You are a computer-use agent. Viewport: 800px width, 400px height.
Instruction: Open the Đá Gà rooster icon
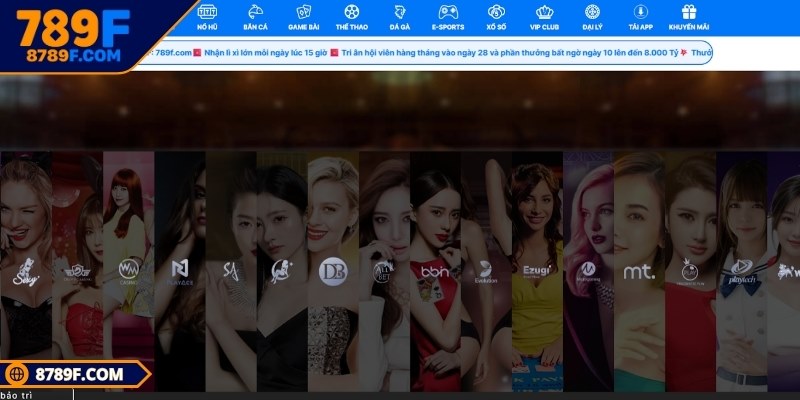(x=400, y=11)
